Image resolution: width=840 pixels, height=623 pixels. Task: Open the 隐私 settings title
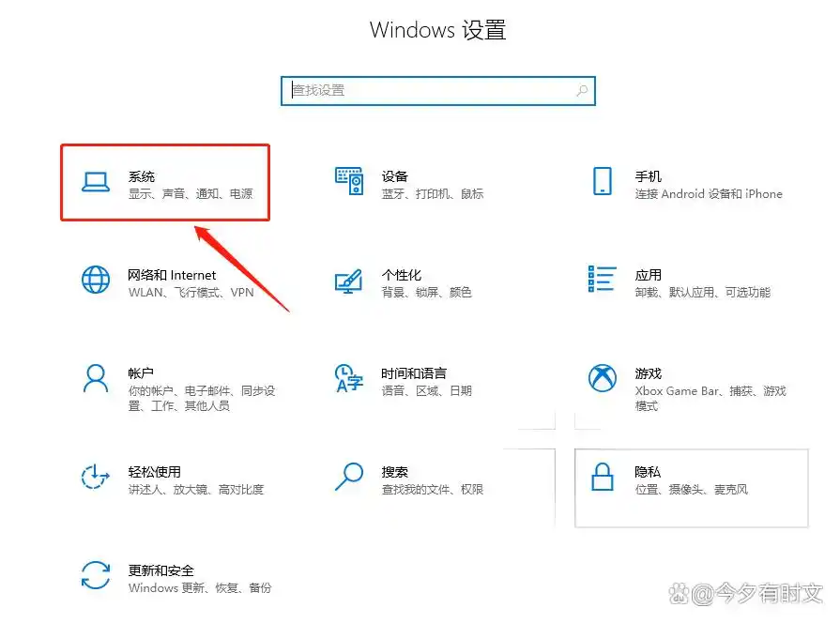(648, 472)
